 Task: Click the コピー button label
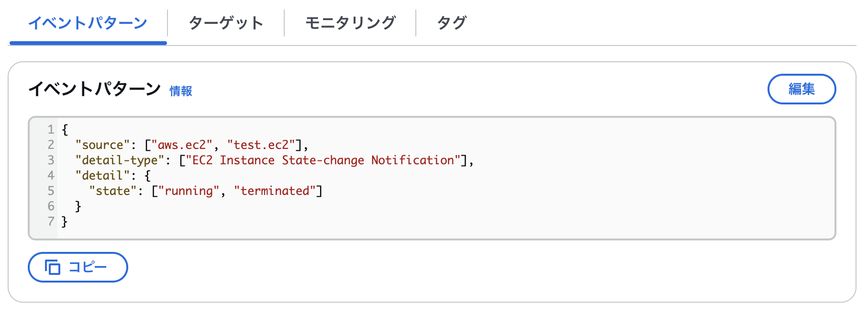88,267
